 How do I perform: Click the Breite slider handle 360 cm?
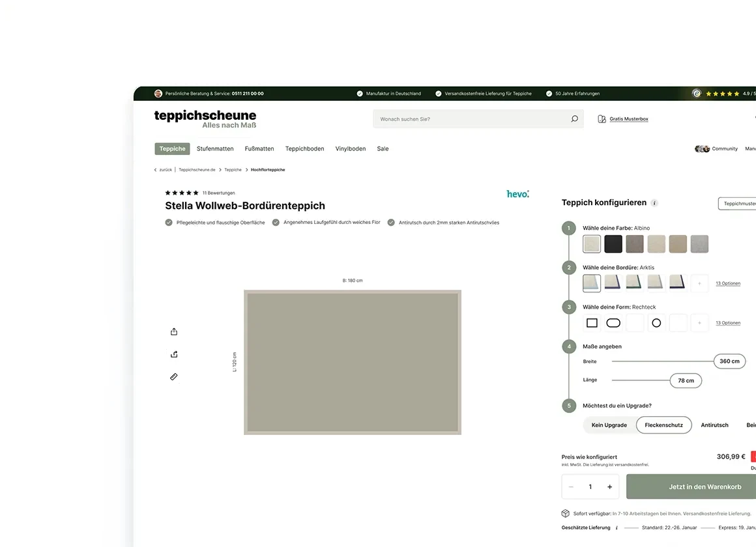pyautogui.click(x=729, y=361)
